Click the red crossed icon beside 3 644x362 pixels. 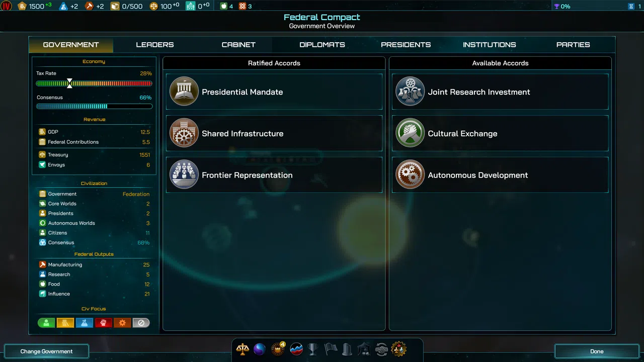243,6
